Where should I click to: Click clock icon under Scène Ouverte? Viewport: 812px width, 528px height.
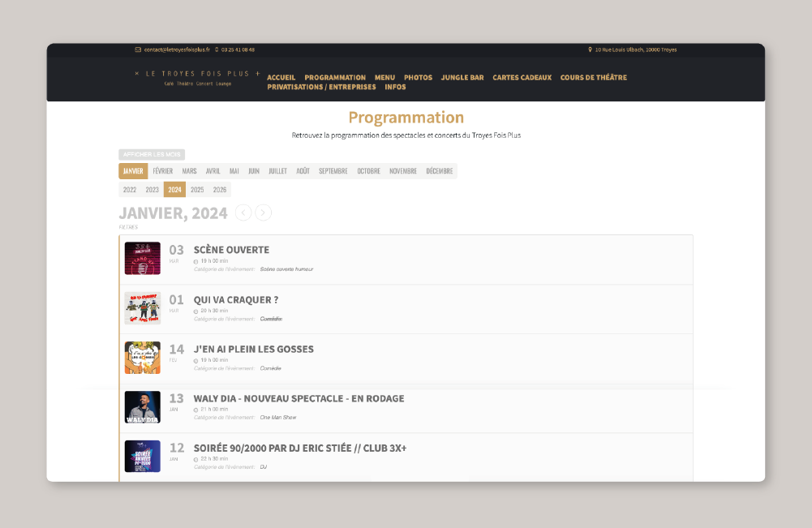(x=195, y=261)
